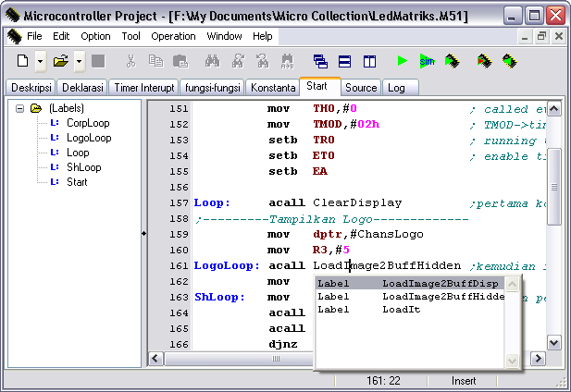Switch to the Source tab
The image size is (571, 392).
click(x=361, y=88)
